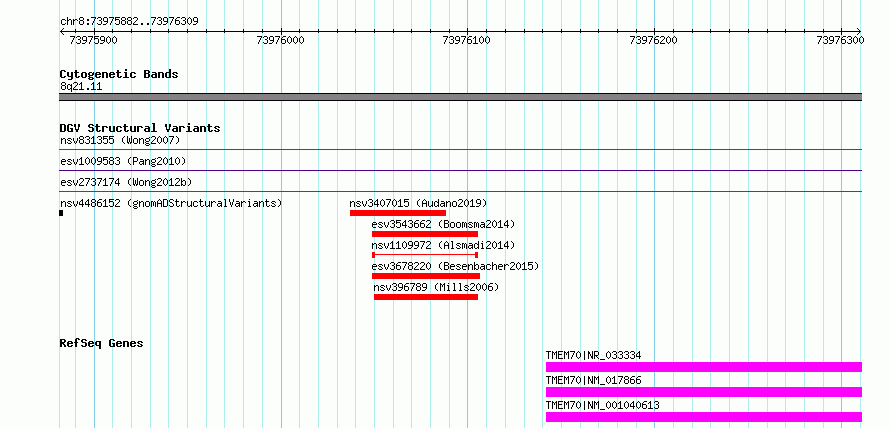
Task: Click the red bar for esv3678220
Action: 426,276
